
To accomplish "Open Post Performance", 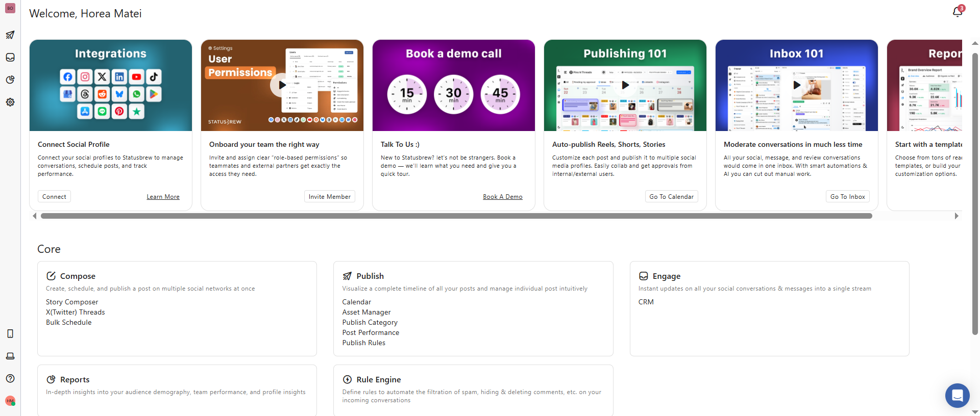I will pyautogui.click(x=371, y=332).
